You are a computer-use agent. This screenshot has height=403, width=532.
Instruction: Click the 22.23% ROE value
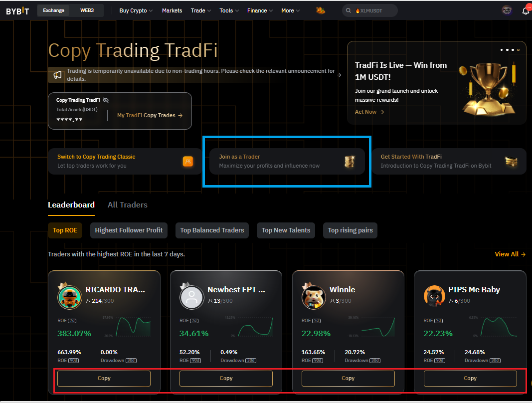438,333
